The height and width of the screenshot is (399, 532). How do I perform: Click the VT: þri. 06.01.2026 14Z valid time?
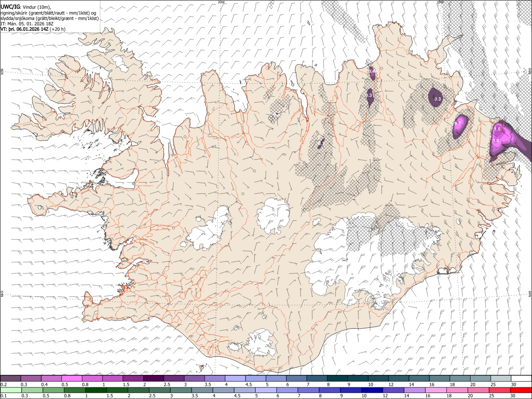point(25,29)
